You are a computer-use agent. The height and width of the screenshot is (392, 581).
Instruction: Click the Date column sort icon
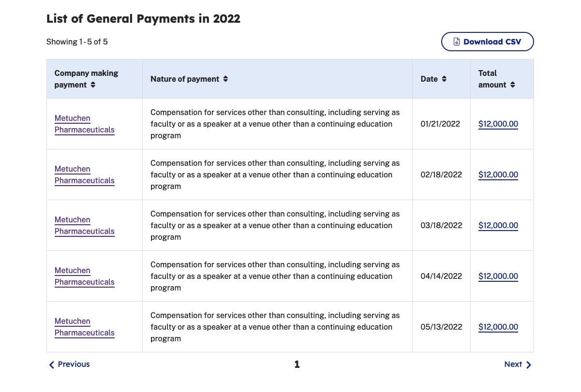[x=444, y=79]
